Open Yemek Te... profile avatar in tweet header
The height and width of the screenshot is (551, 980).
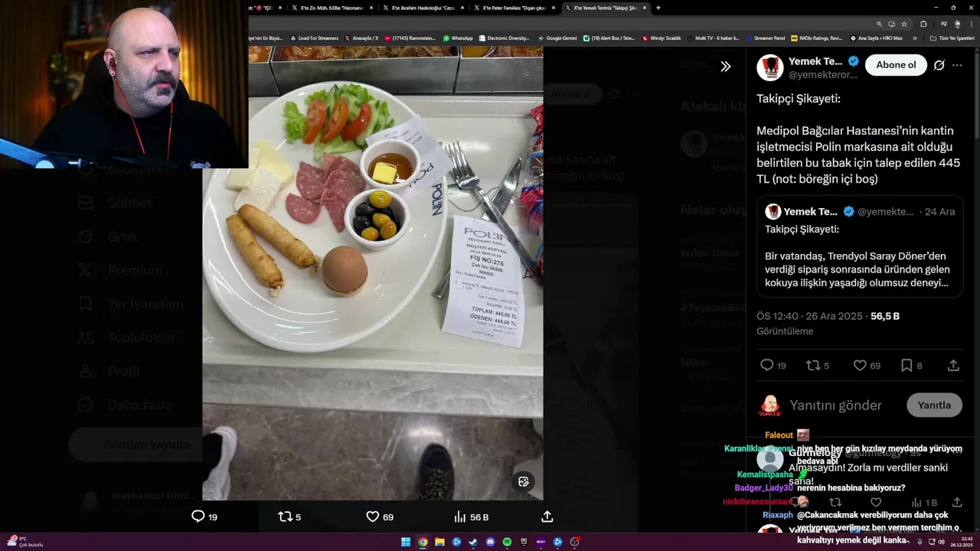pyautogui.click(x=770, y=68)
